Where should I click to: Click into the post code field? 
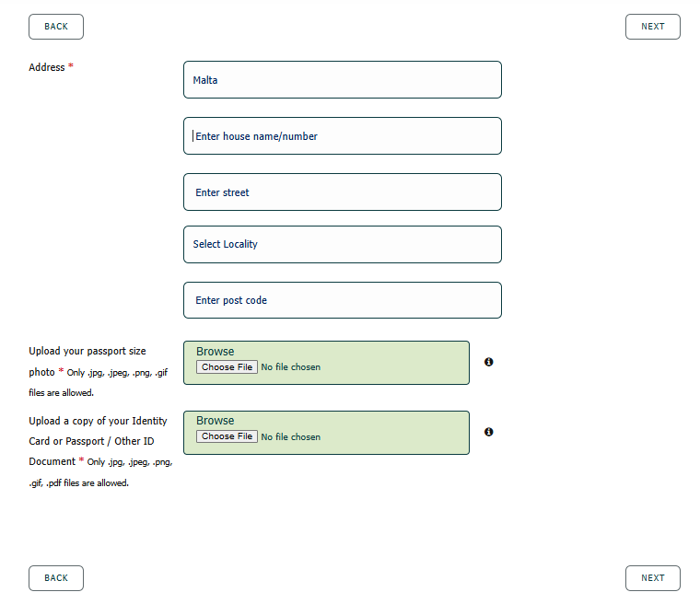pyautogui.click(x=343, y=300)
